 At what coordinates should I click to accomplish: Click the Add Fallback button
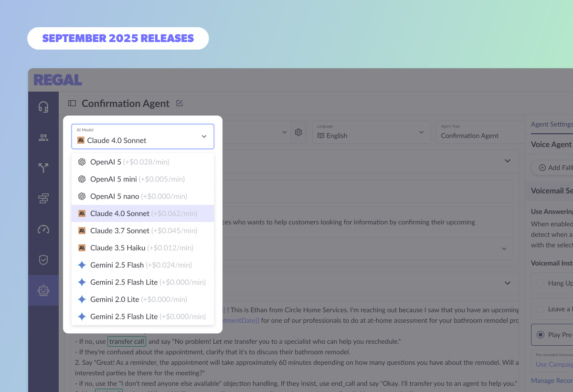tap(552, 168)
